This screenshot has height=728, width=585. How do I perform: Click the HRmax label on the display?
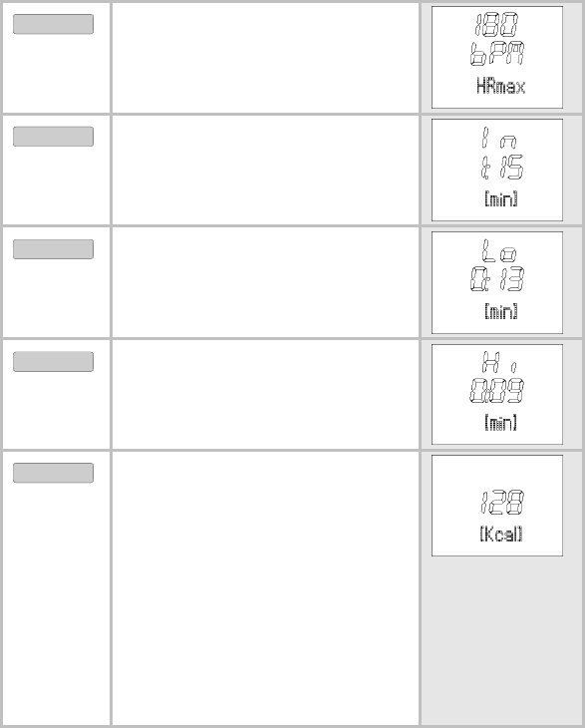[500, 87]
